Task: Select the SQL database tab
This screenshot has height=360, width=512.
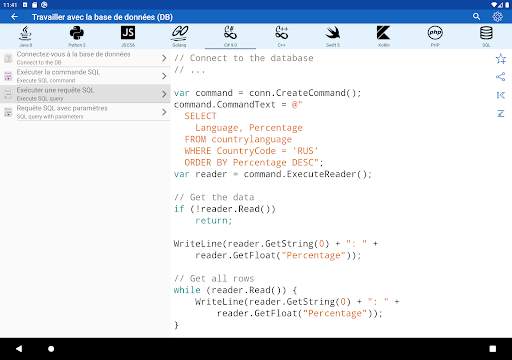Action: click(x=486, y=36)
